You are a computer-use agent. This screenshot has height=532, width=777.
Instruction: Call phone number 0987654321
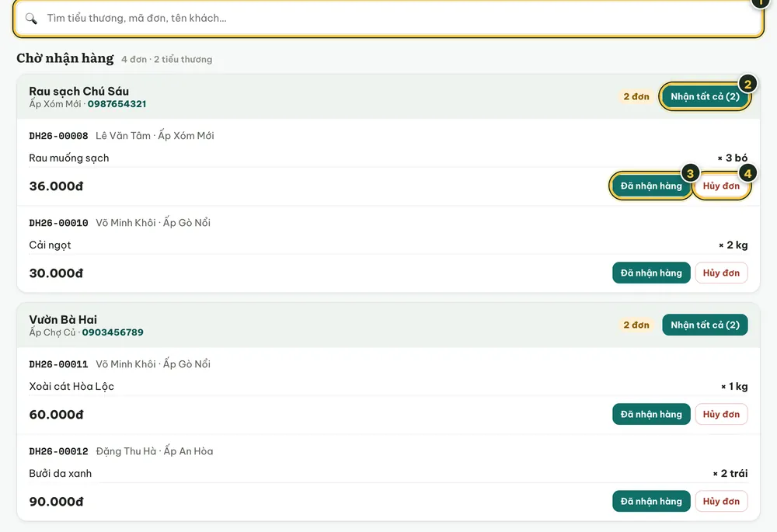point(117,104)
